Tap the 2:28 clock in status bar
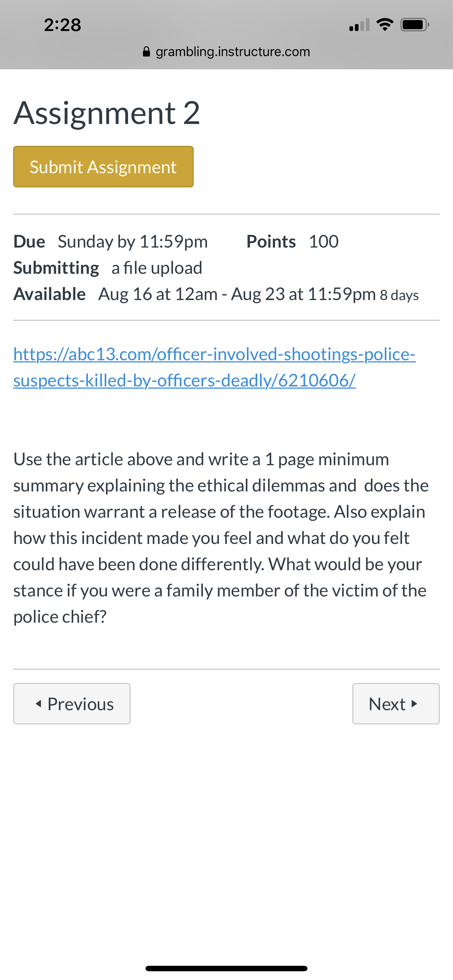 62,25
